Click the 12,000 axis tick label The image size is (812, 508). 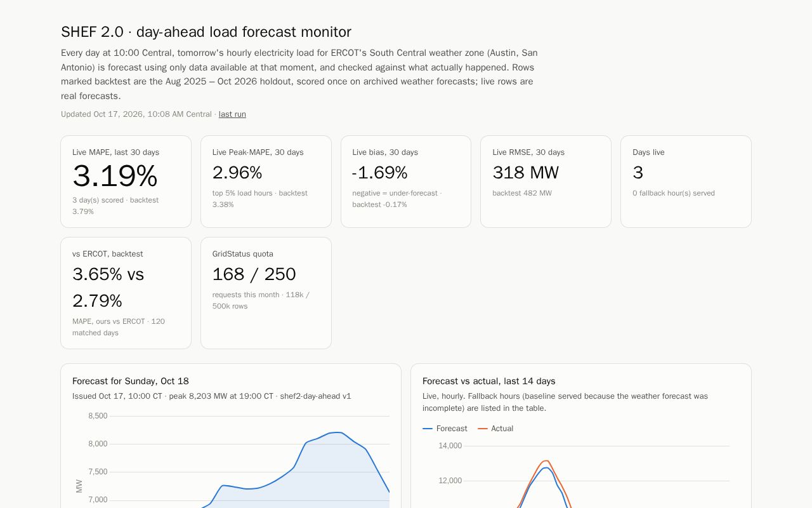tap(450, 481)
